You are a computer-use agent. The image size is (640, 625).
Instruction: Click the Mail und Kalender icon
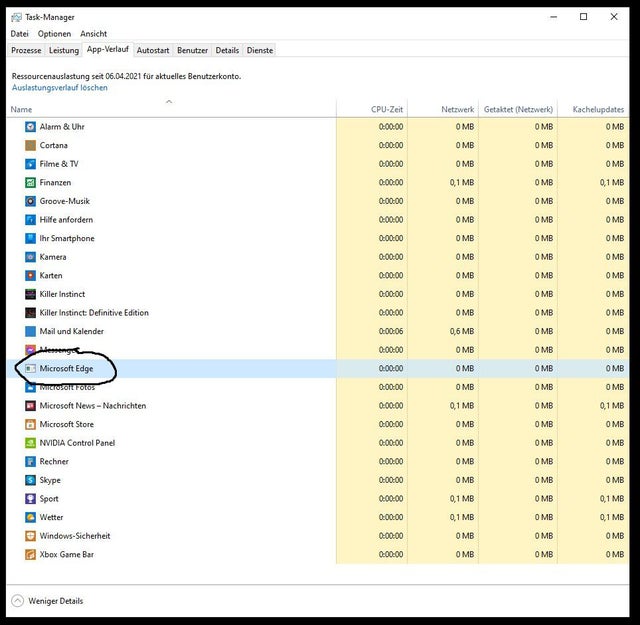point(30,331)
